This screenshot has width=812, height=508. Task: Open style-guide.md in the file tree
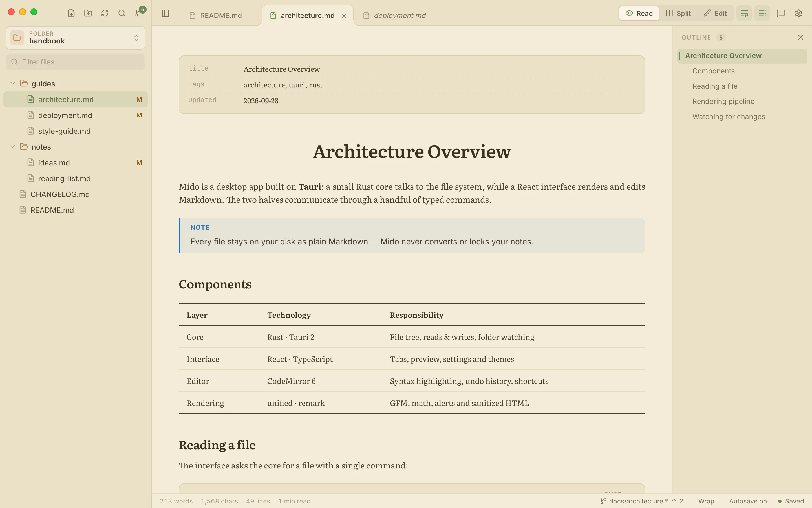pos(76,131)
